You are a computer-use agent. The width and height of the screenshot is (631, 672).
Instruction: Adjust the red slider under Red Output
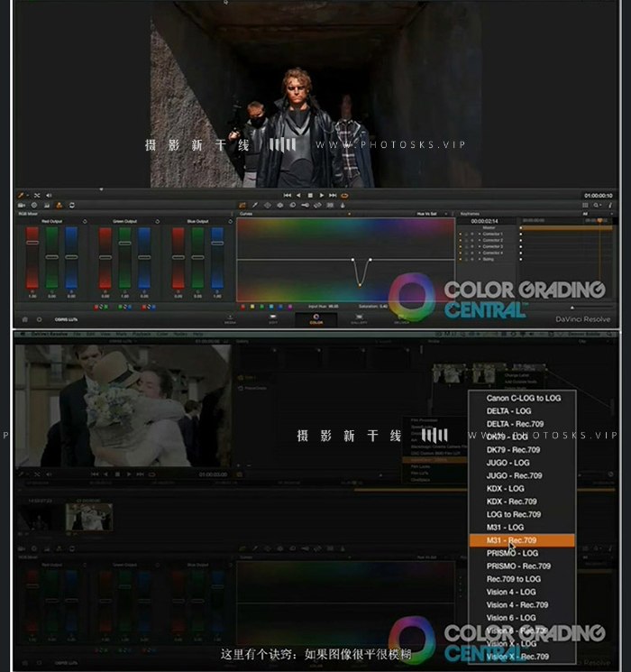click(32, 243)
